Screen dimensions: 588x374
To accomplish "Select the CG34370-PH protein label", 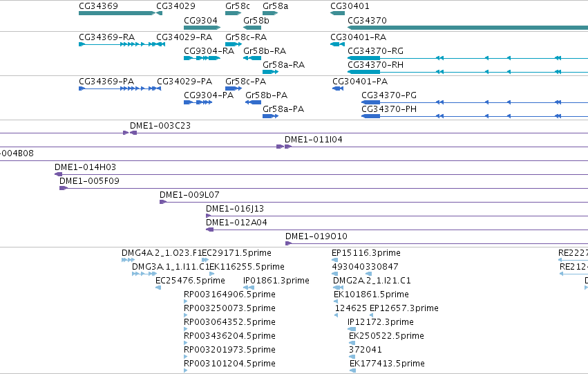I will pyautogui.click(x=389, y=109).
